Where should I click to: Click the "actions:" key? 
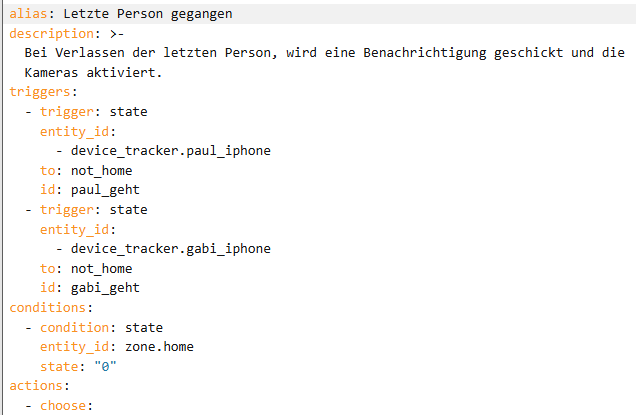pyautogui.click(x=39, y=386)
